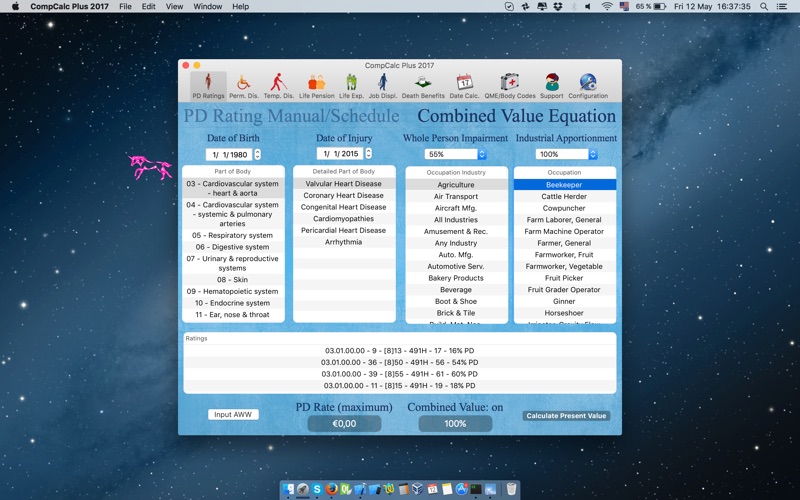Open the View menu
Screen dimensions: 800x500
(174, 7)
